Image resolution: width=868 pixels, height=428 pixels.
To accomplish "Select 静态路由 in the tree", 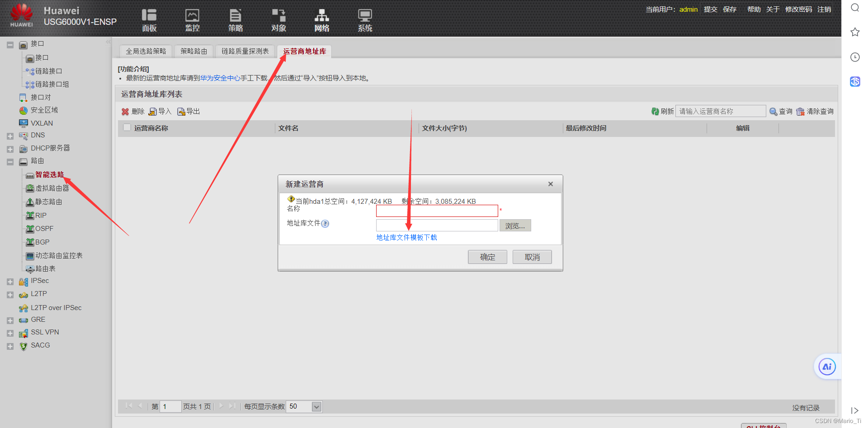I will click(49, 202).
